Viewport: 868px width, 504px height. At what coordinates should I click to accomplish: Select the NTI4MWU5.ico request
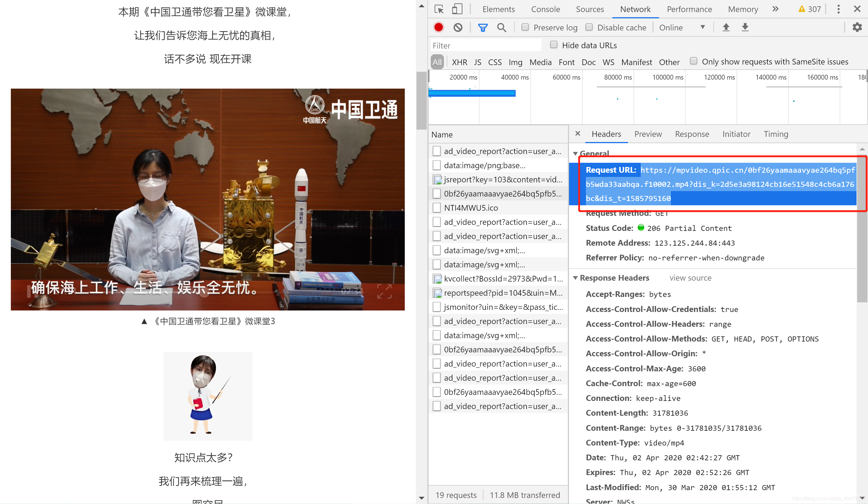click(x=470, y=208)
